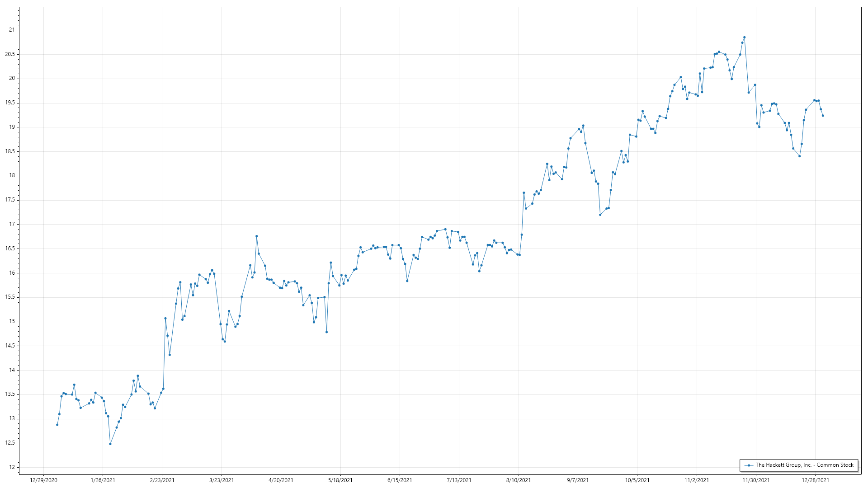868x488 pixels.
Task: Click the 12 y-axis value label
Action: click(12, 467)
